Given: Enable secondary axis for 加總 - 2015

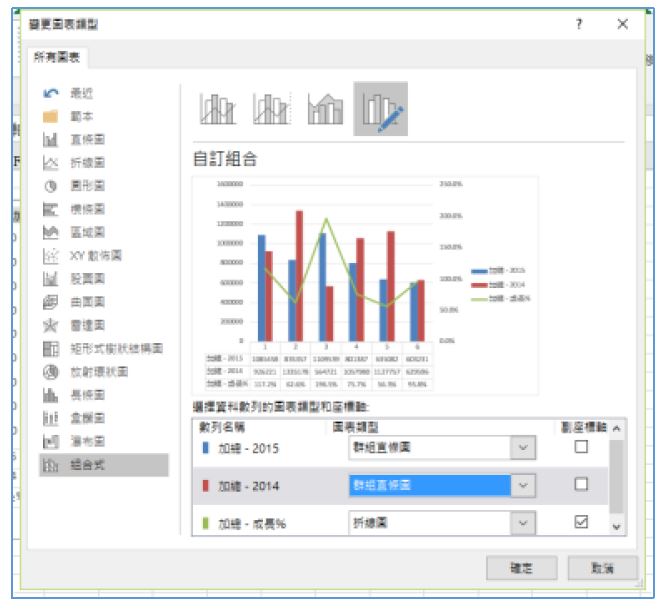Looking at the screenshot, I should click(x=581, y=447).
